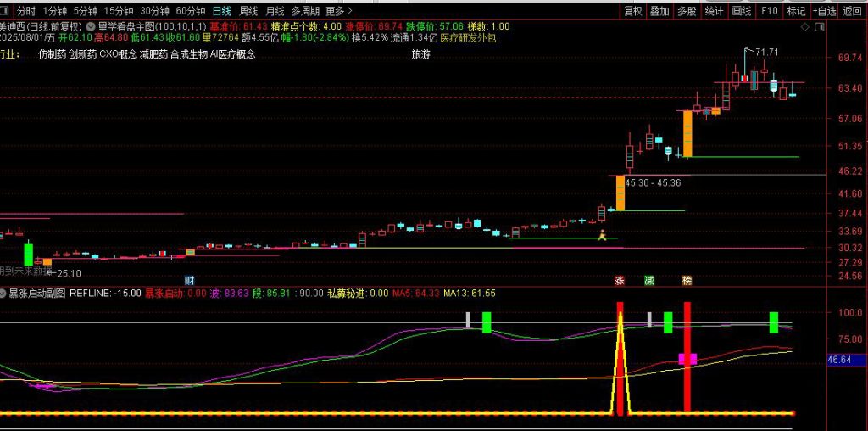Click the 减 marker icon on the timeline
This screenshot has height=431, width=868.
click(649, 280)
